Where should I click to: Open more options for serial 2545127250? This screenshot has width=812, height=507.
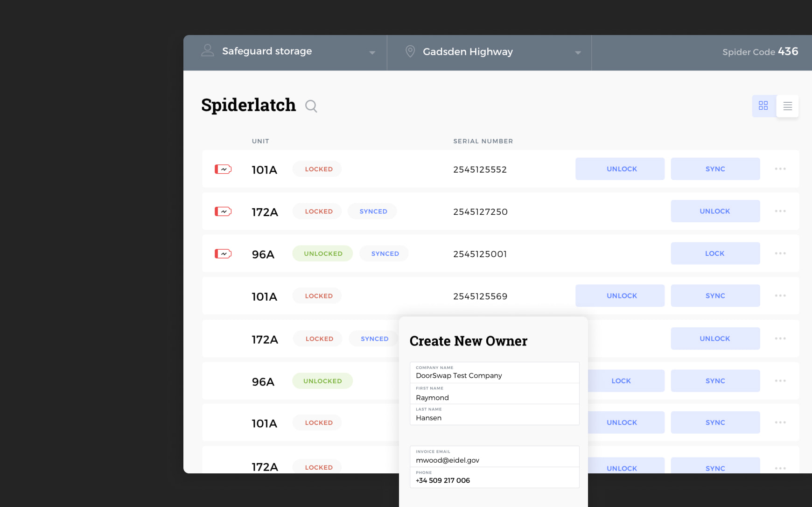pos(780,211)
